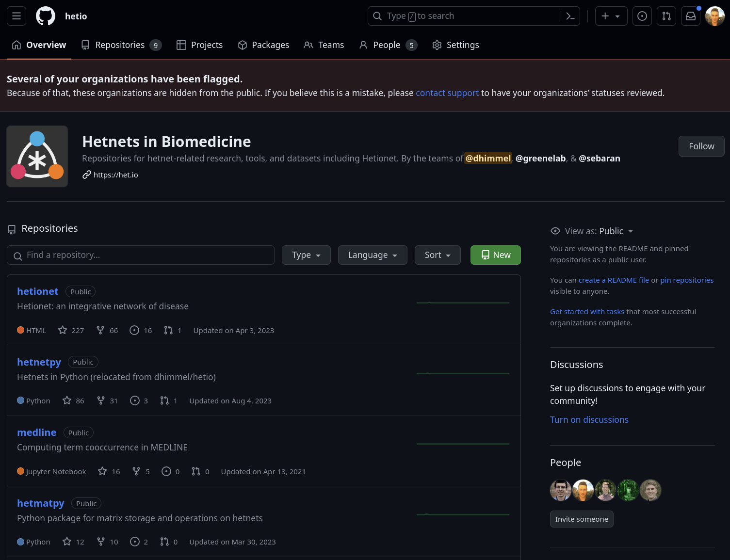Click hetmatpy's 10 forks
The width and height of the screenshot is (730, 560).
[x=107, y=542]
